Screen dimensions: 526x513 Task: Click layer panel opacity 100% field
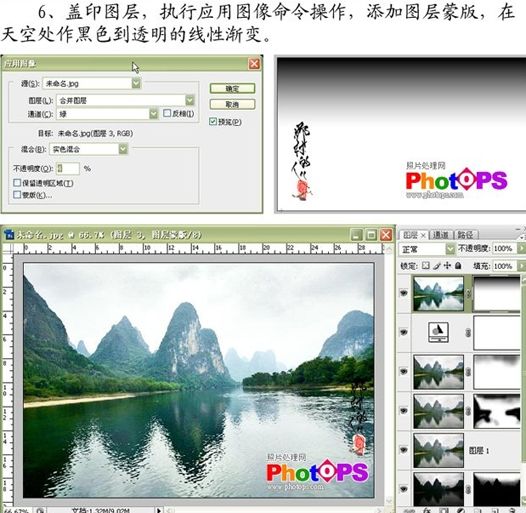pyautogui.click(x=504, y=249)
